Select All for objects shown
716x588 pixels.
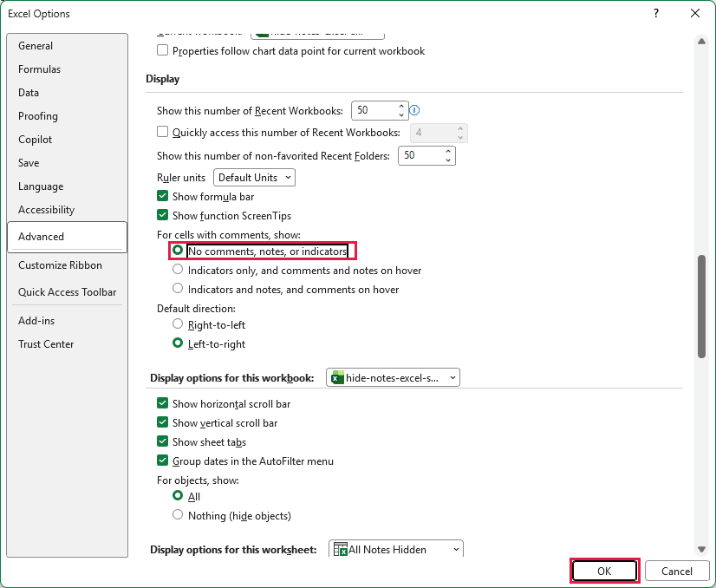[178, 496]
